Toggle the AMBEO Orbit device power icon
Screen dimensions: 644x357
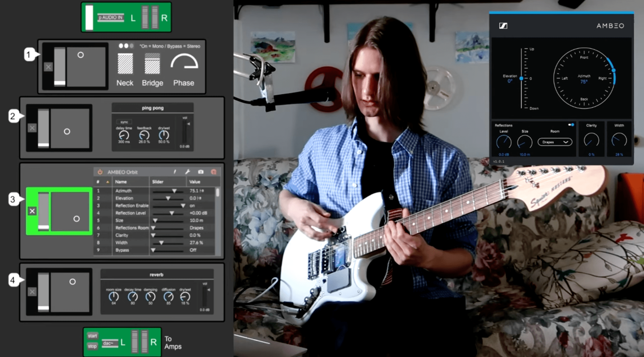click(x=100, y=172)
